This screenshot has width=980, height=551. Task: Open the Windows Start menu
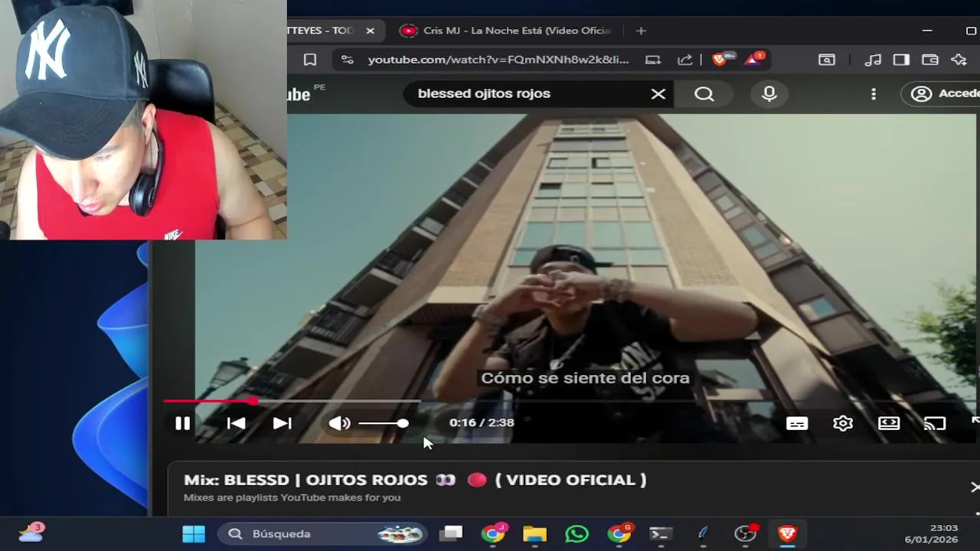pos(194,533)
